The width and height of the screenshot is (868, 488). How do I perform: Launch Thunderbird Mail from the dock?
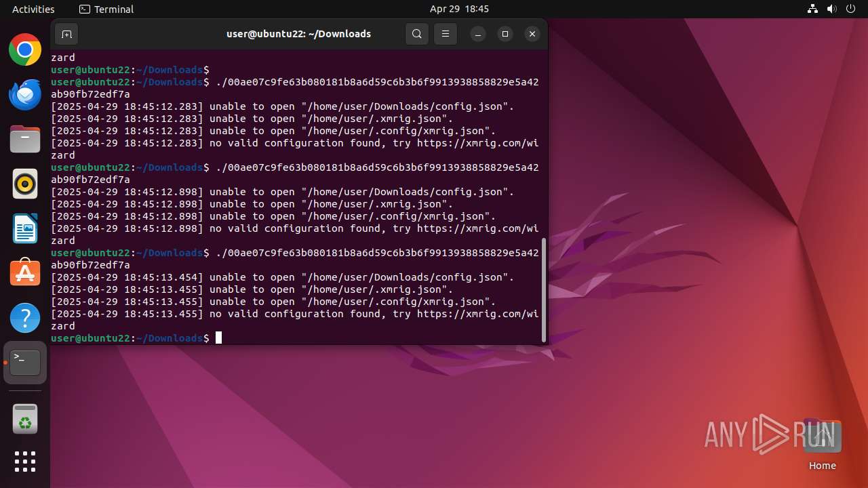(25, 94)
